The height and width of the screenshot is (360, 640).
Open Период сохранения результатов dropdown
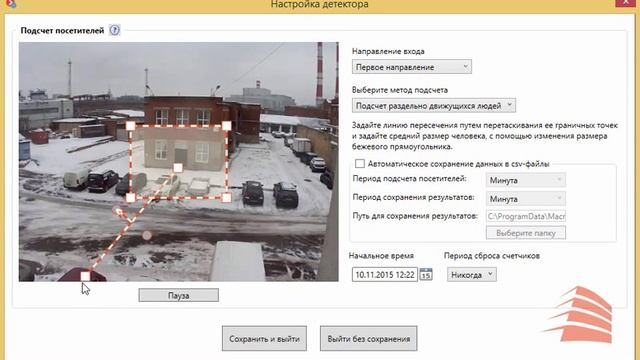coord(526,199)
